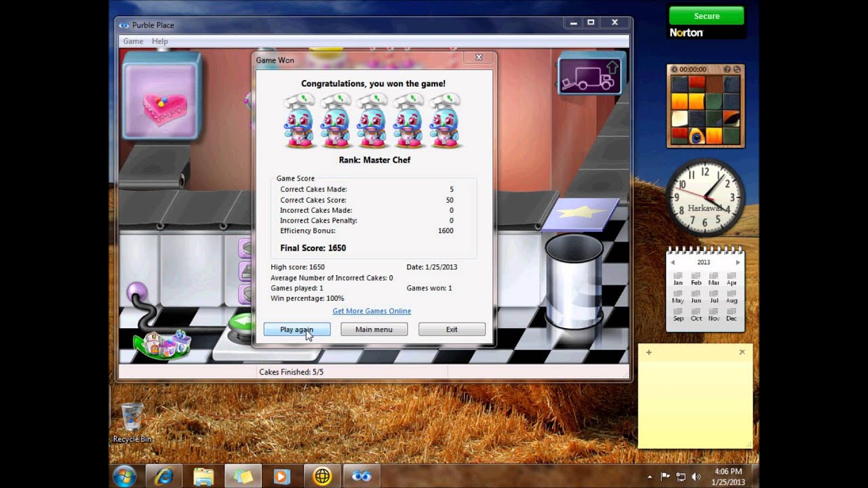
Task: Select Oct in the calendar gadget
Action: tap(696, 314)
